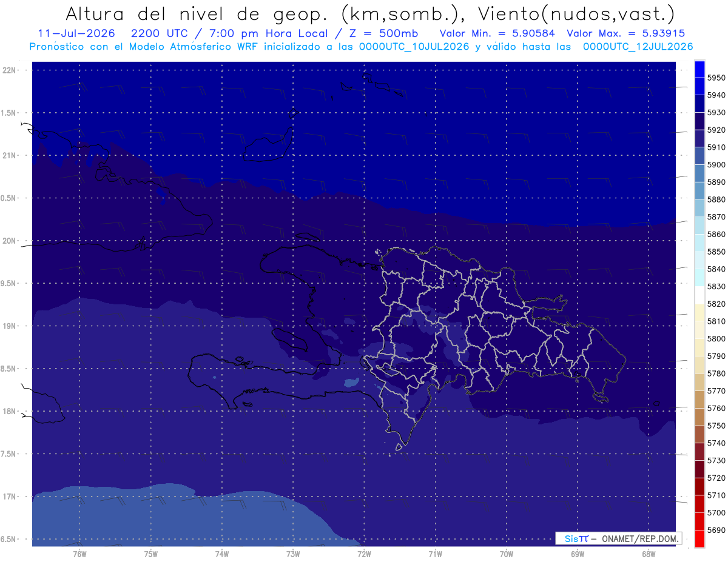This screenshot has width=728, height=562.
Task: Click the 5690 legend label
Action: [x=716, y=530]
